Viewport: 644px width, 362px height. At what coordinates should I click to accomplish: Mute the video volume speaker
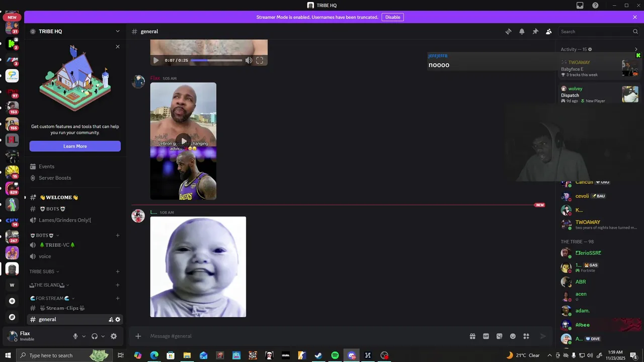click(249, 60)
